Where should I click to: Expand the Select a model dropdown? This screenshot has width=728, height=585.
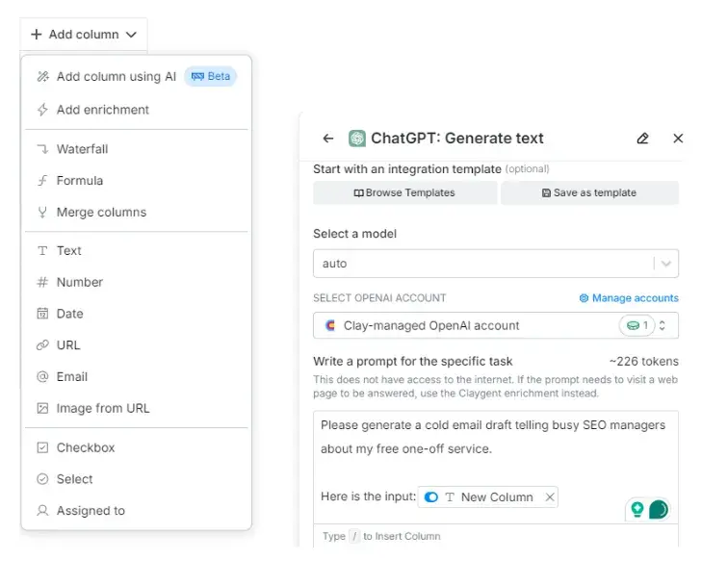coord(495,264)
